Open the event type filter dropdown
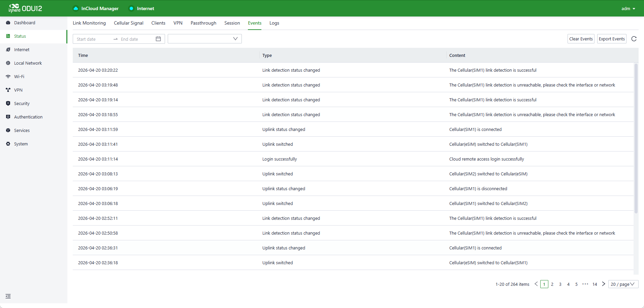Image resolution: width=644 pixels, height=308 pixels. click(204, 39)
